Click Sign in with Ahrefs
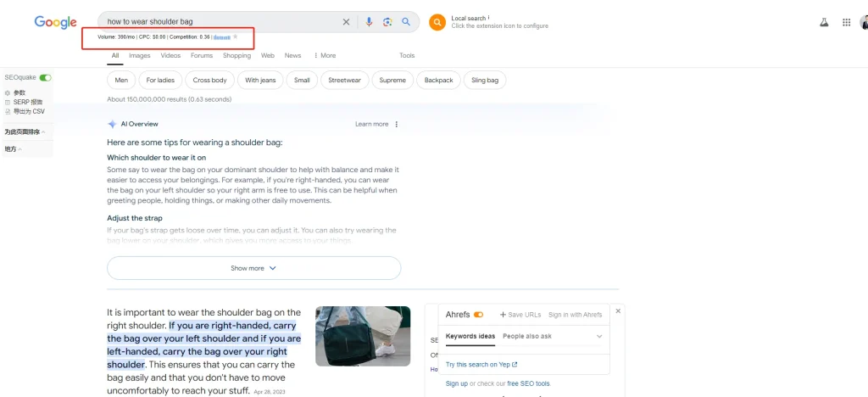868x397 pixels. click(x=576, y=315)
